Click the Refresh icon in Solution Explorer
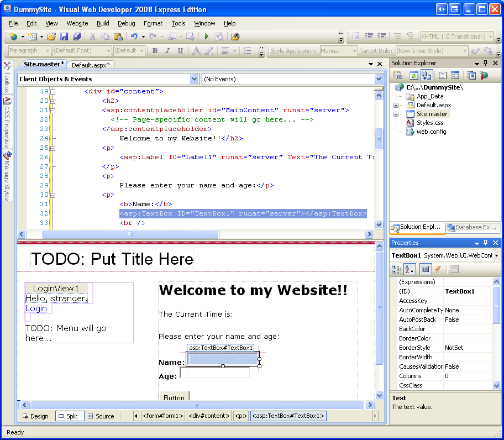Viewport: 504px width, 440px height. [x=413, y=76]
